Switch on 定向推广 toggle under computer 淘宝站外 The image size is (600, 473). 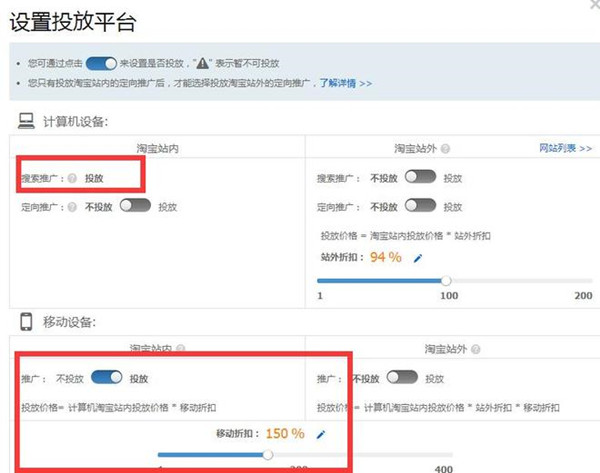point(420,206)
